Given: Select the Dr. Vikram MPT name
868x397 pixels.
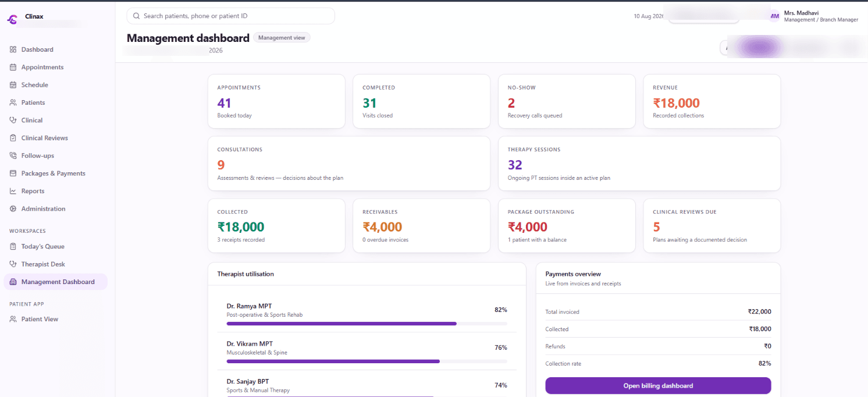Looking at the screenshot, I should point(250,343).
